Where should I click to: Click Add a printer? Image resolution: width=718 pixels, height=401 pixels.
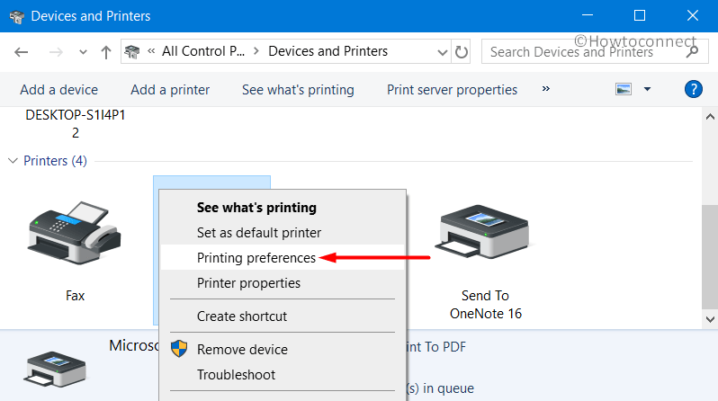[170, 90]
